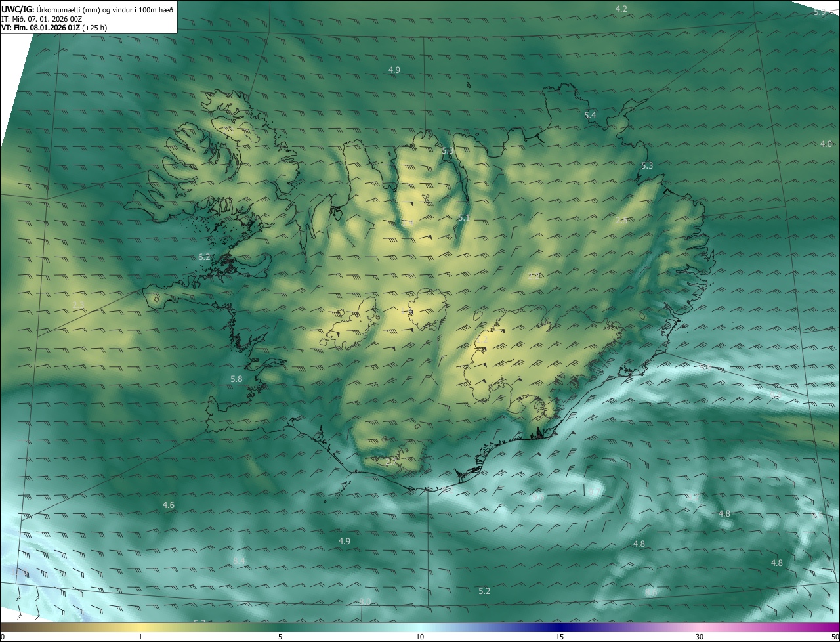Click the initial time line 'IT: Mið. 07. 01. 2026 00Z'
The width and height of the screenshot is (840, 642).
[41, 19]
